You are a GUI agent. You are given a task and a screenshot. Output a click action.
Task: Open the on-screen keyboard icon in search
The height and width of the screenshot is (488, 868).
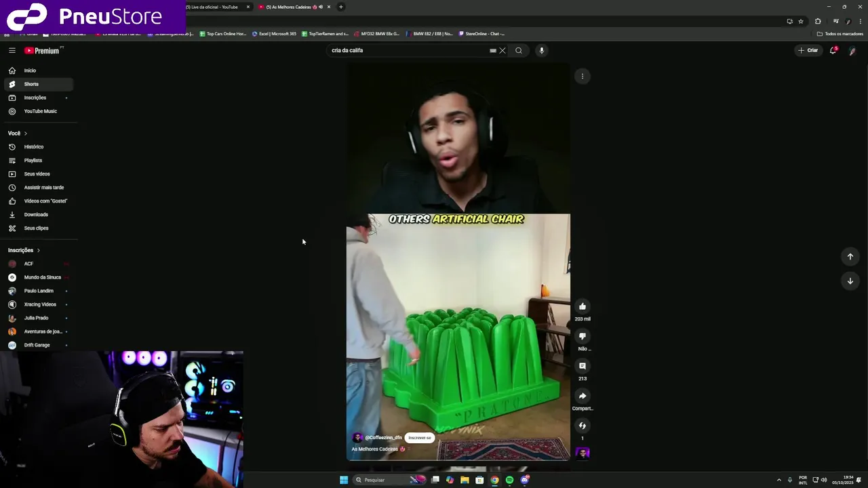pos(493,50)
